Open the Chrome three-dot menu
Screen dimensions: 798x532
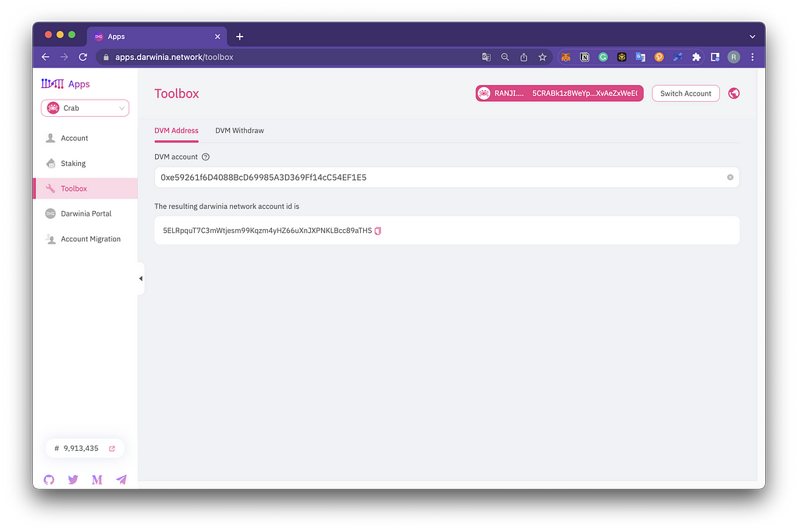[x=752, y=57]
